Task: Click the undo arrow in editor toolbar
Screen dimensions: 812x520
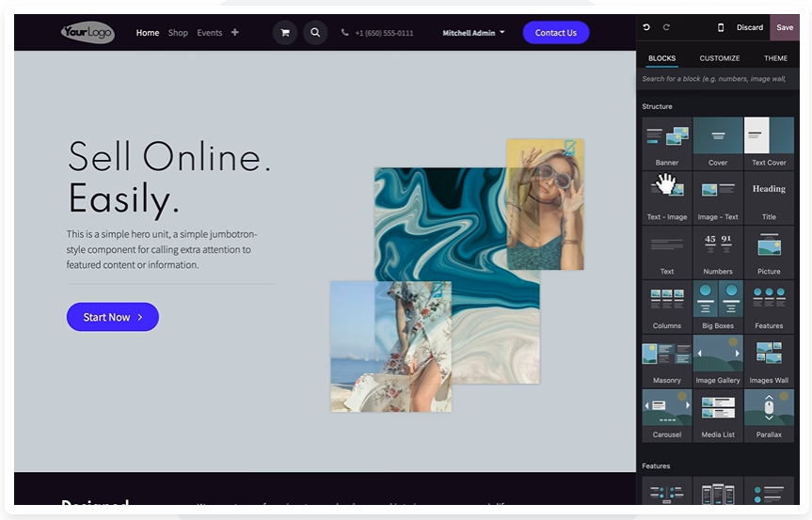Action: [646, 27]
